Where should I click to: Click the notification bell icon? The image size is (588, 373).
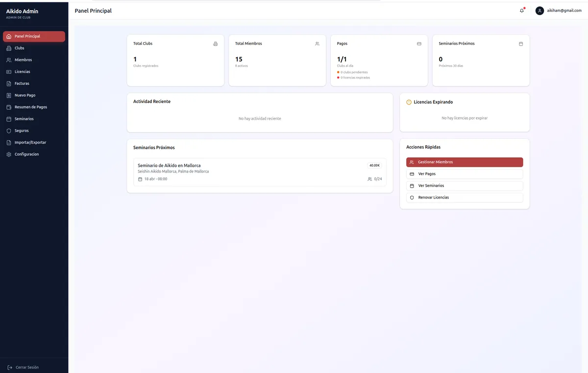(x=521, y=11)
